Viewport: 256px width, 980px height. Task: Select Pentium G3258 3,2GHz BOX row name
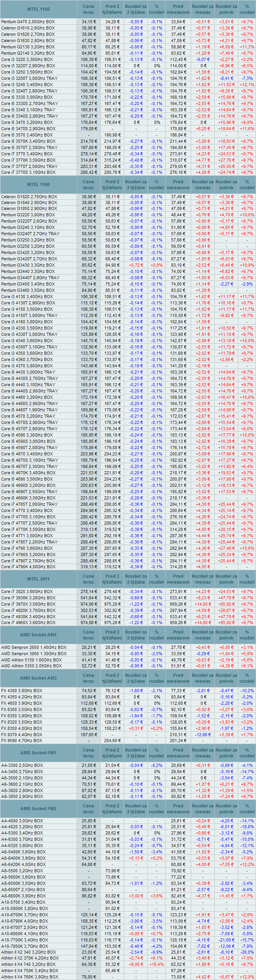pos(28,246)
